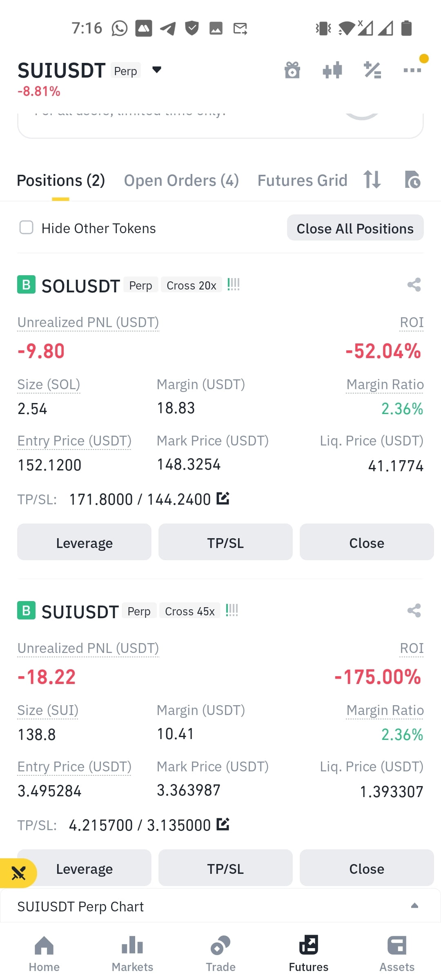Check the Hide Other Tokens box
This screenshot has width=441, height=980.
[27, 227]
